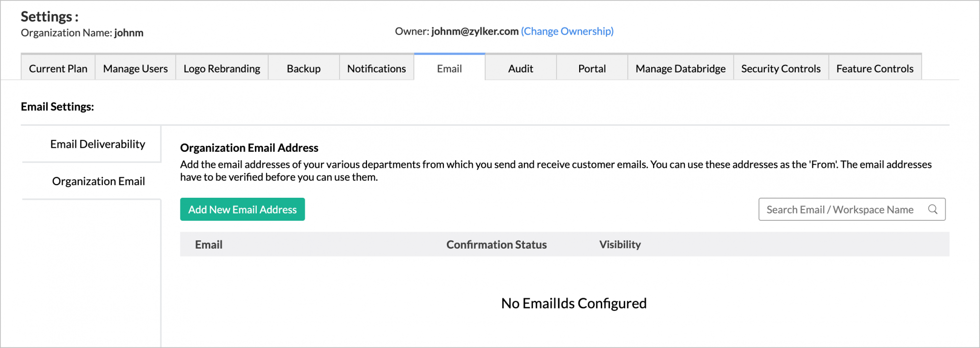Click the Visibility column header

[620, 244]
